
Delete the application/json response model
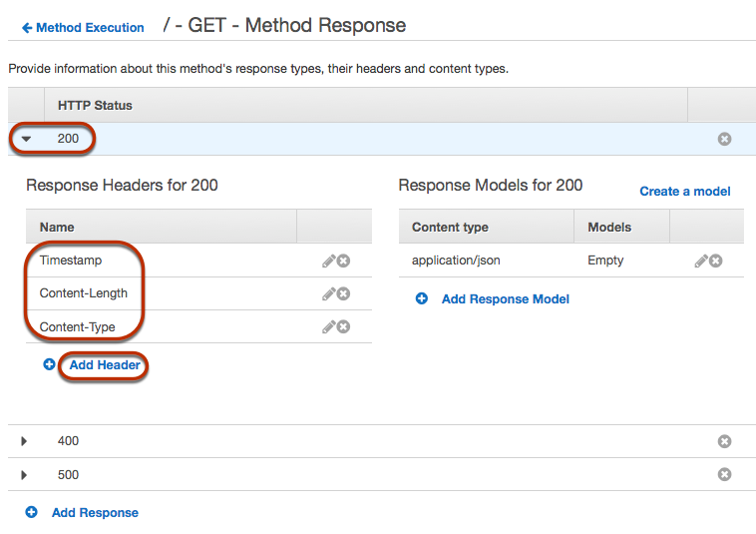(715, 261)
